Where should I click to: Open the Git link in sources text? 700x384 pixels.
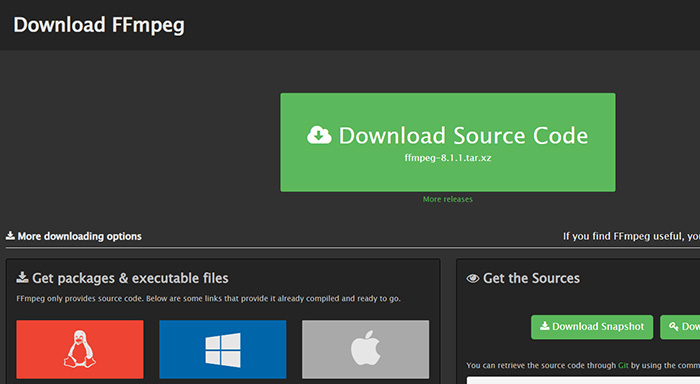click(x=623, y=365)
